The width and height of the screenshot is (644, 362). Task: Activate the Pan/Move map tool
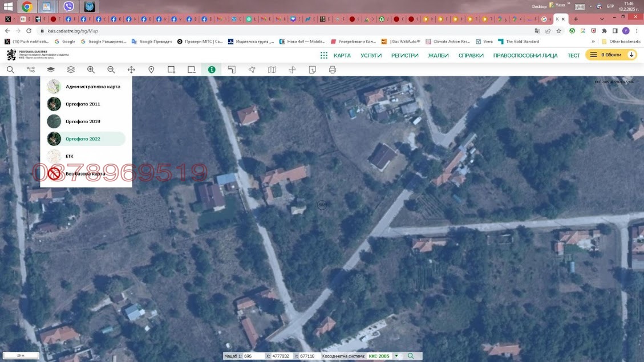pyautogui.click(x=131, y=69)
